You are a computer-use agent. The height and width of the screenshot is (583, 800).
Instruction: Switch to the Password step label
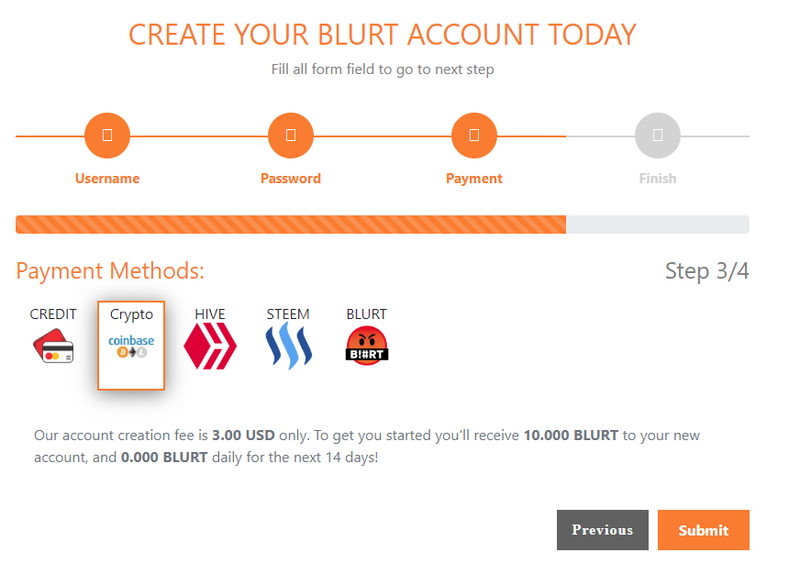click(290, 179)
